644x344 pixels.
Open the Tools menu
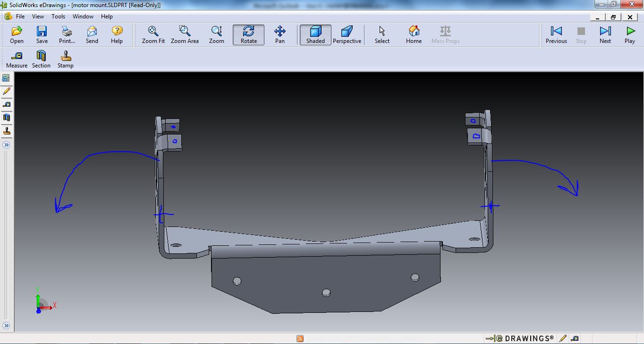(59, 17)
